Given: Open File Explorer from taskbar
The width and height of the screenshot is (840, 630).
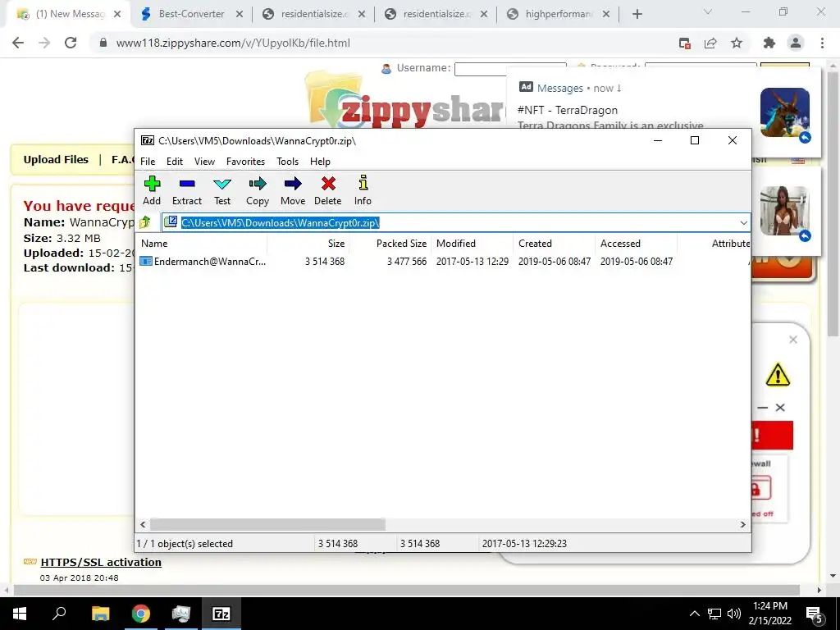Looking at the screenshot, I should coord(100,614).
